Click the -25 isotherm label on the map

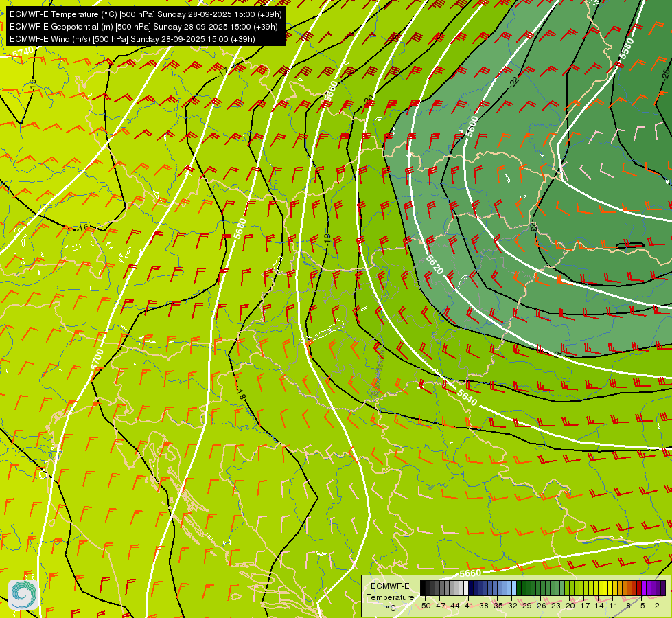[x=664, y=73]
